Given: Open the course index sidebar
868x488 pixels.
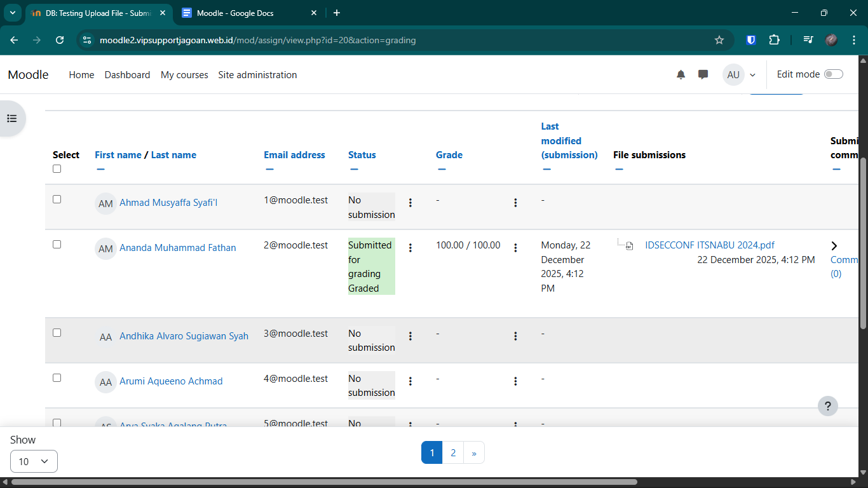Looking at the screenshot, I should click(x=11, y=118).
